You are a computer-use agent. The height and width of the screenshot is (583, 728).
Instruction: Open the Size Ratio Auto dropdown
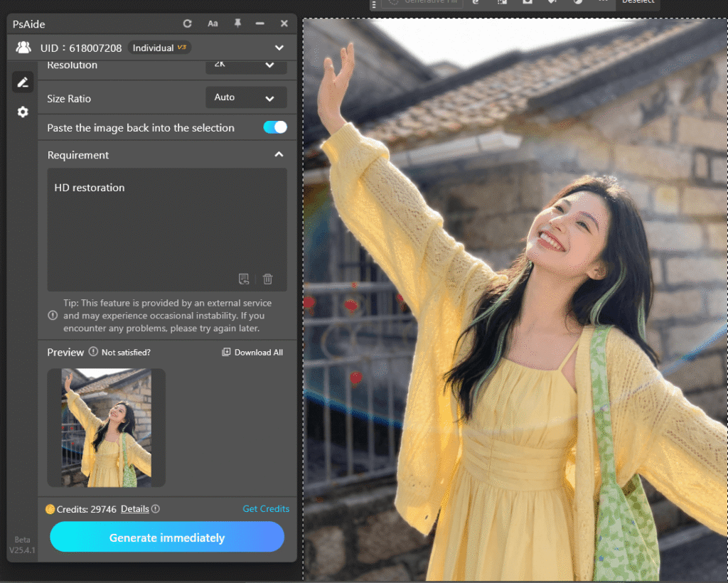pos(246,97)
